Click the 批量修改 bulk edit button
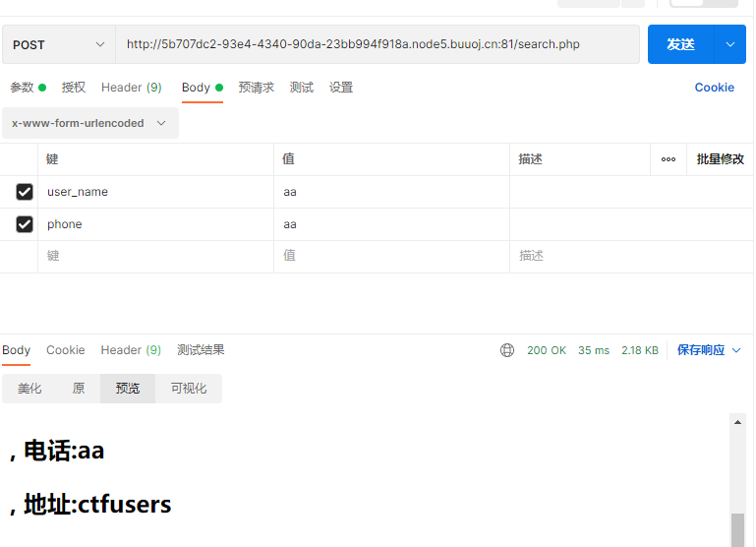The image size is (756, 547). pos(720,159)
